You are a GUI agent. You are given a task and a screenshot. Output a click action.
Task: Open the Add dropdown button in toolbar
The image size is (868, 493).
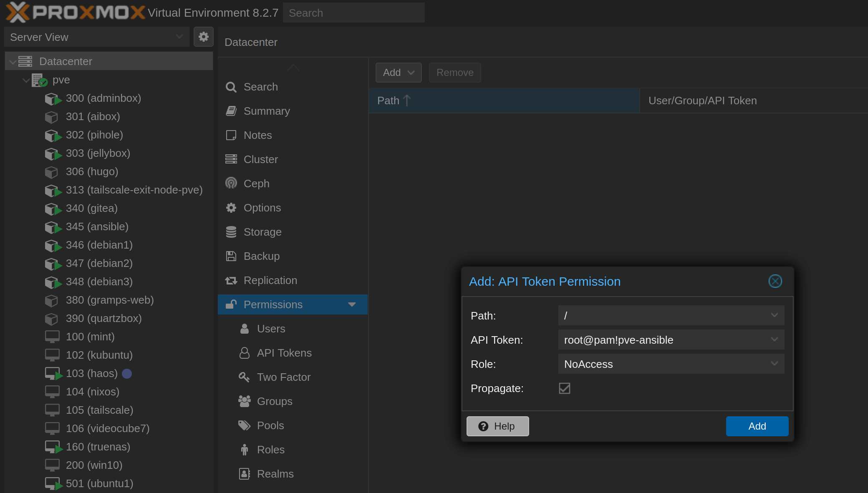[399, 73]
